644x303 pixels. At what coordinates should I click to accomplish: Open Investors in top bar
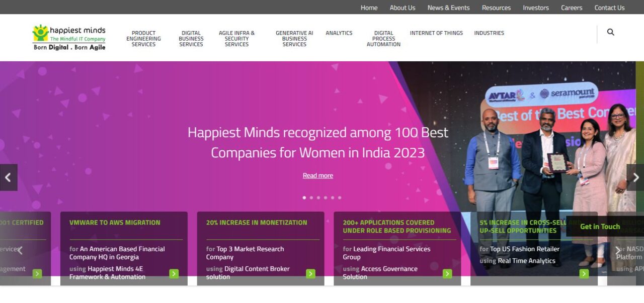(x=536, y=8)
